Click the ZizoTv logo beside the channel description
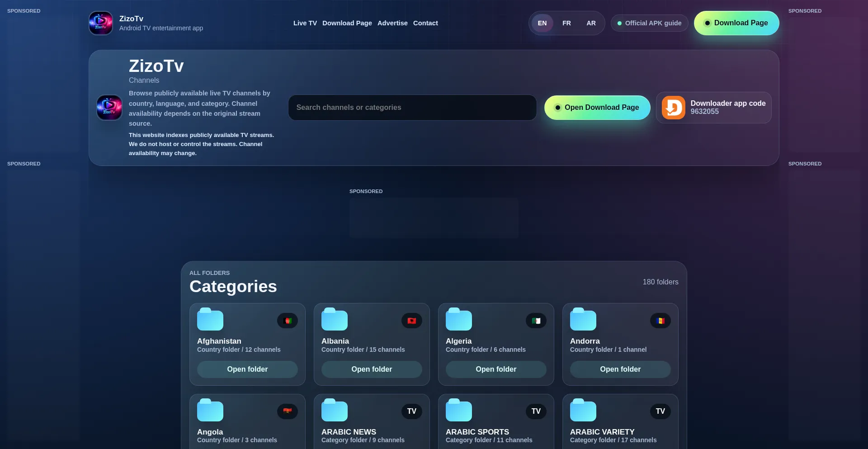Viewport: 868px width, 449px height. point(109,108)
